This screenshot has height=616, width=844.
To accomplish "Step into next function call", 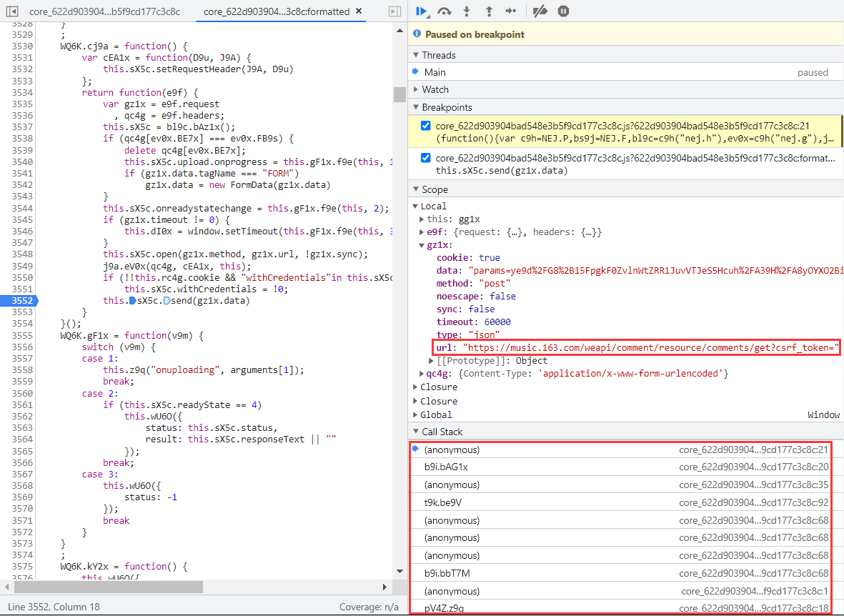I will point(467,11).
